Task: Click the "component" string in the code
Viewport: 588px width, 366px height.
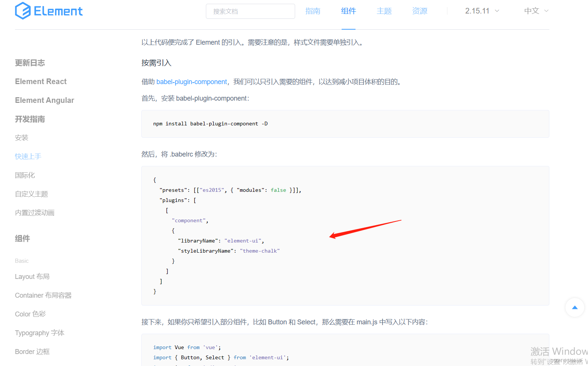Action: coord(189,221)
